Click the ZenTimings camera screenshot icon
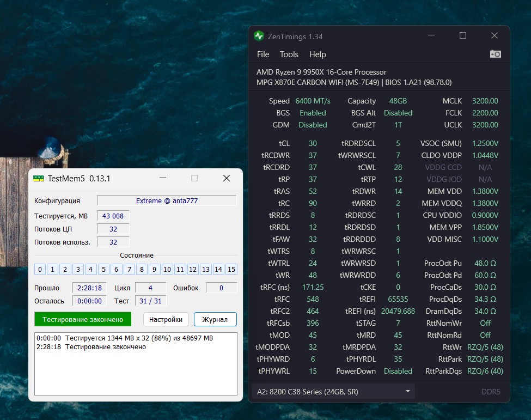This screenshot has height=420, width=531. [495, 54]
